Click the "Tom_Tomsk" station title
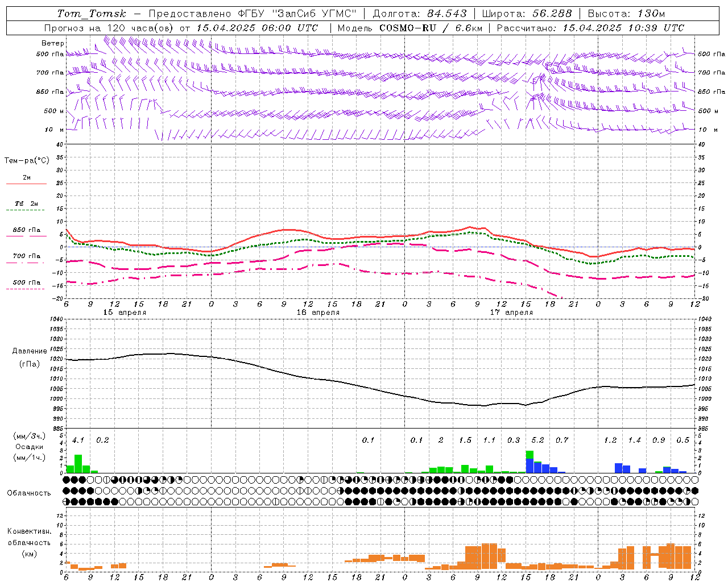Viewport: 728px width, 582px height. click(x=92, y=14)
